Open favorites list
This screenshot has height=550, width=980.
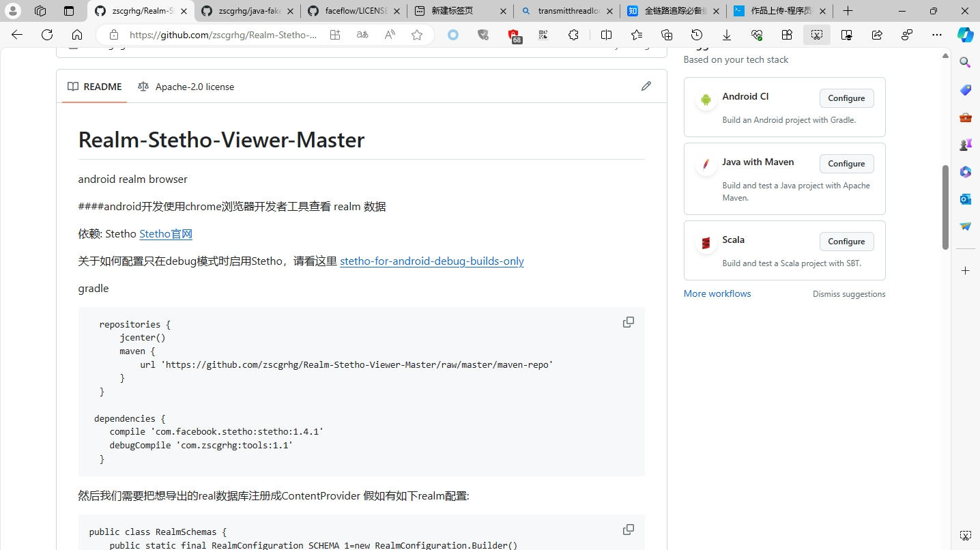(637, 35)
